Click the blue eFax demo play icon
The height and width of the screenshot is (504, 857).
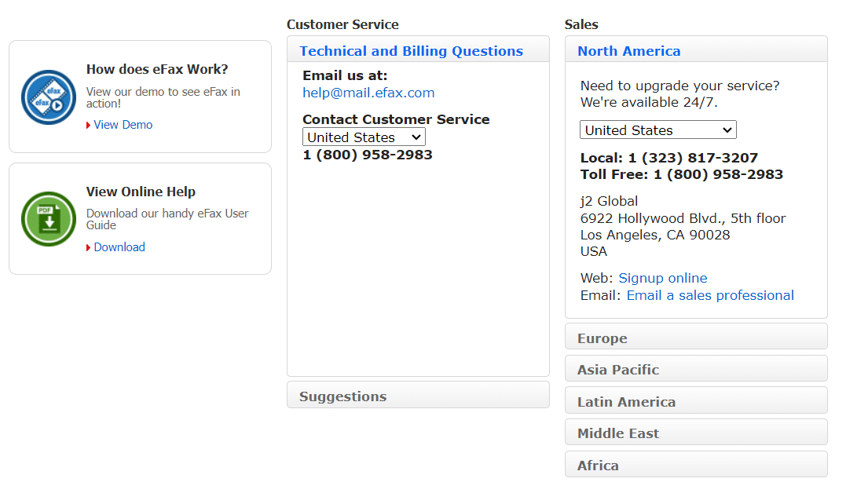48,96
